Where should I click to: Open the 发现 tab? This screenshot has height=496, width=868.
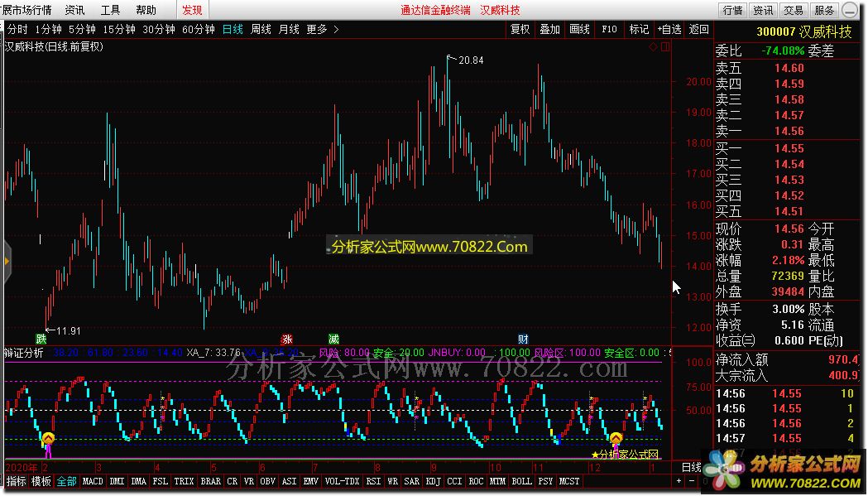coord(192,10)
